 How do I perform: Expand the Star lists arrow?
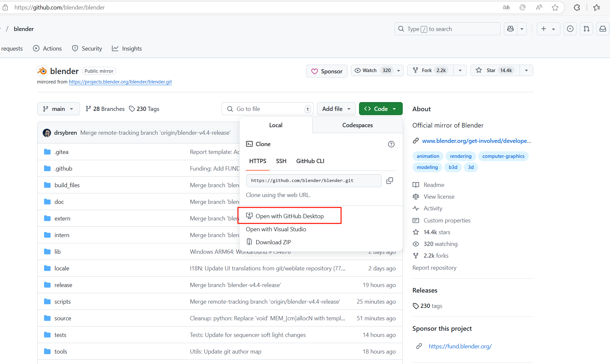pyautogui.click(x=526, y=70)
